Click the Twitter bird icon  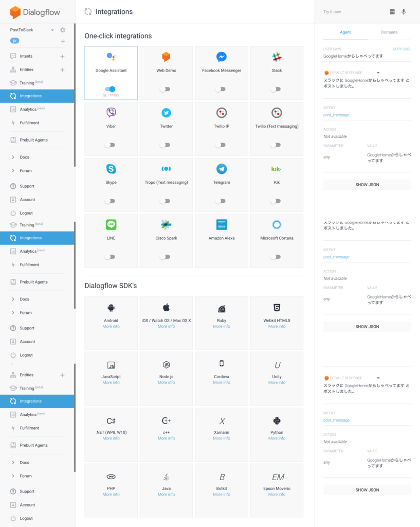click(x=166, y=113)
